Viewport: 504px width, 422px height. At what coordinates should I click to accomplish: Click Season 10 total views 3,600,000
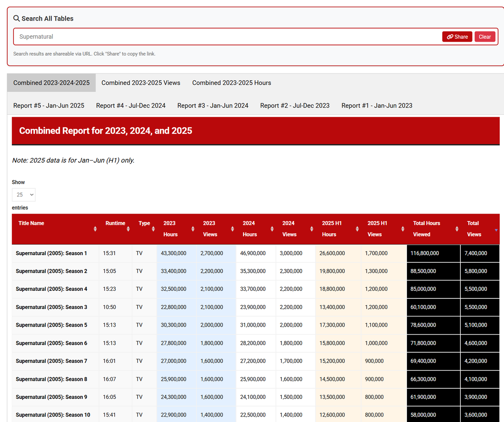point(475,415)
